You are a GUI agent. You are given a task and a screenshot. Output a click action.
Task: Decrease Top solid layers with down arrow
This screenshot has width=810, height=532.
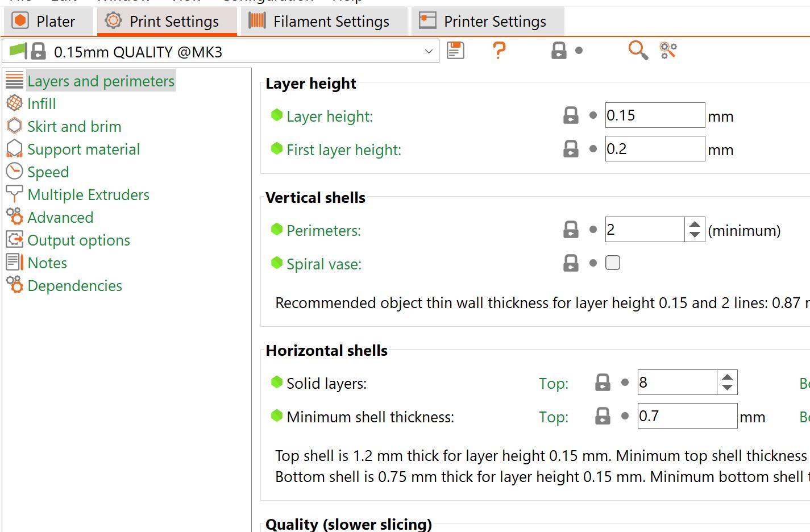click(x=727, y=388)
